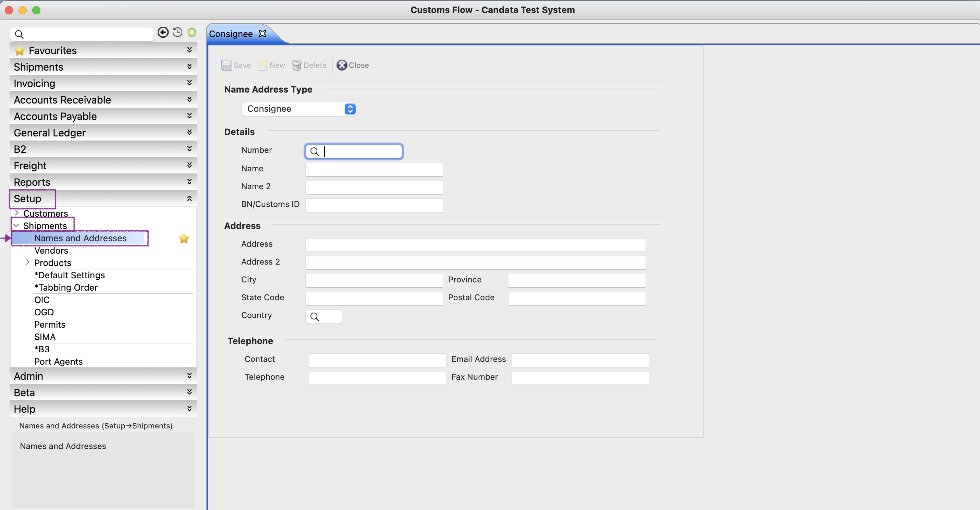The image size is (980, 510).
Task: Select Vendors in the Setup tree
Action: click(x=51, y=251)
